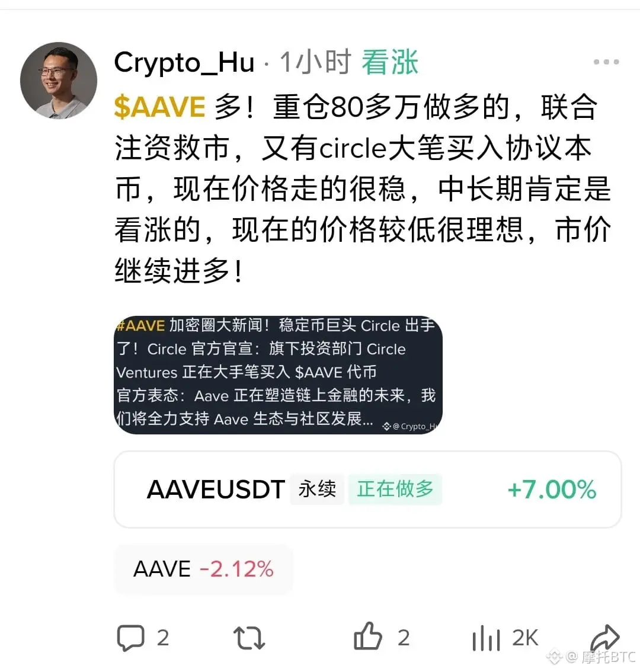Click the repost arrows icon
640x672 pixels.
pyautogui.click(x=249, y=638)
